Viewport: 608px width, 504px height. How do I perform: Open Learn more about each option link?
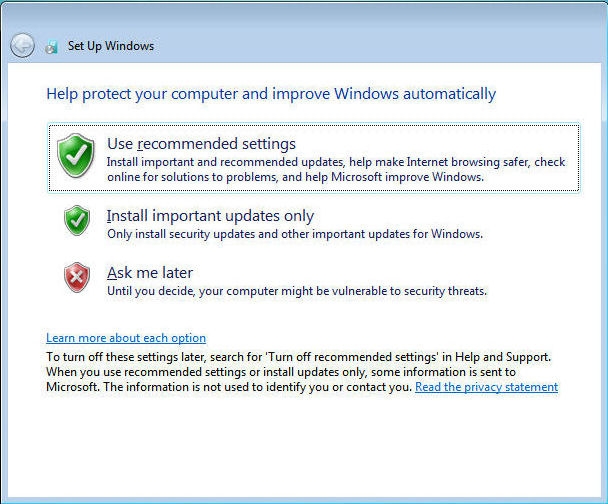[126, 338]
